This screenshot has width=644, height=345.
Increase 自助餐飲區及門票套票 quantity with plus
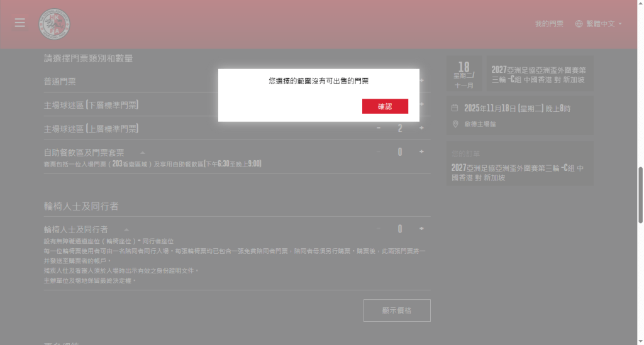tap(421, 152)
